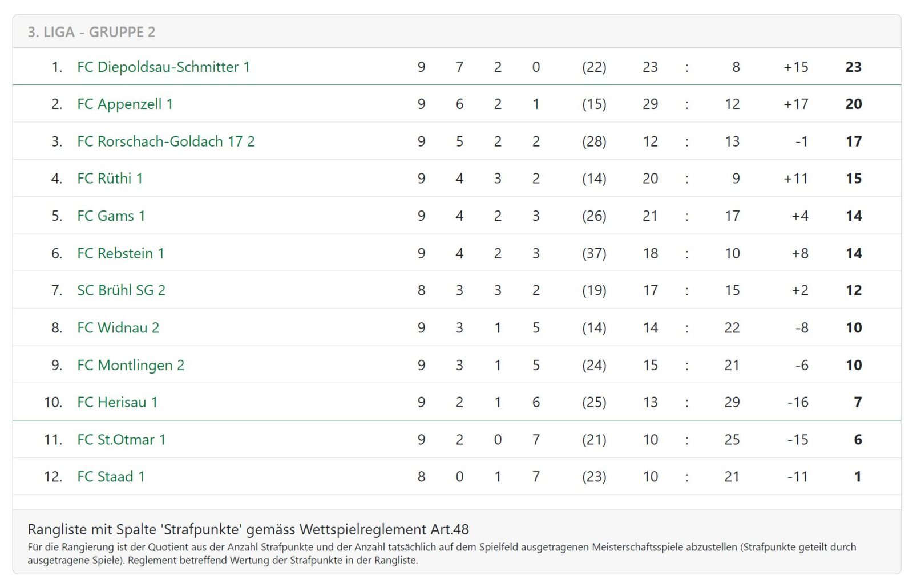This screenshot has width=913, height=588.
Task: Click on FC Rebstein 1
Action: (120, 253)
